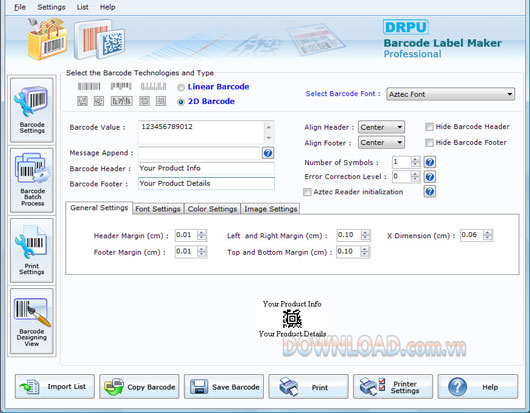Adjust the Footer Margin spinner
The width and height of the screenshot is (530, 413).
202,251
